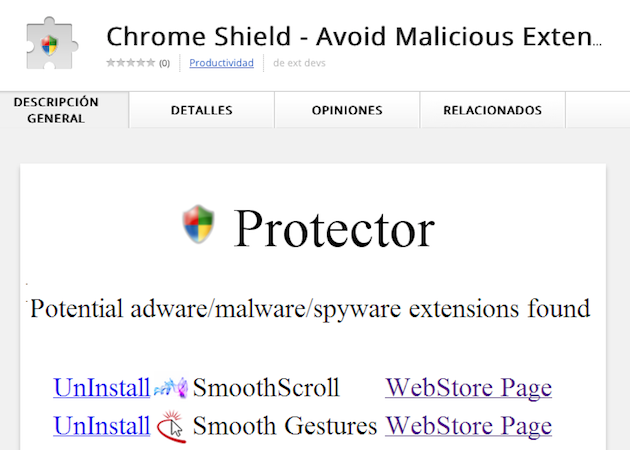
Task: Uninstall the Smooth Gestures extension
Action: (101, 427)
